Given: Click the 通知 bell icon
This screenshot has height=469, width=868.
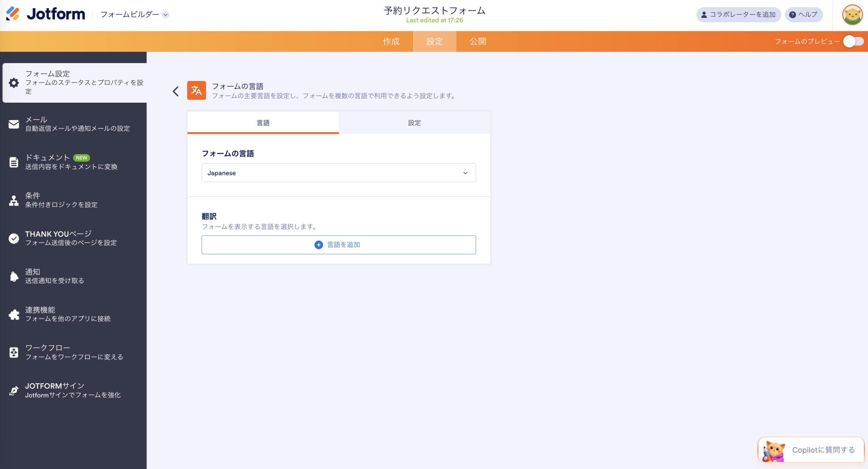Looking at the screenshot, I should pyautogui.click(x=14, y=276).
